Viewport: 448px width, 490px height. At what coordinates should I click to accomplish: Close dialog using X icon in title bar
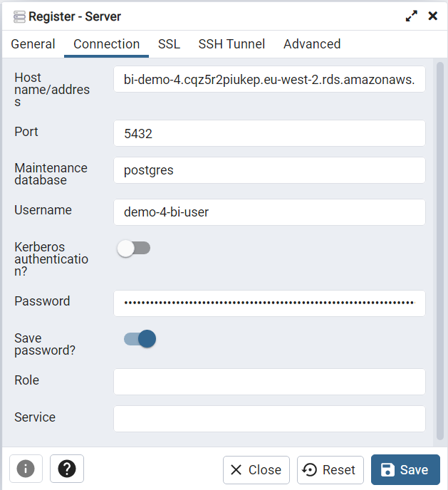click(x=432, y=16)
